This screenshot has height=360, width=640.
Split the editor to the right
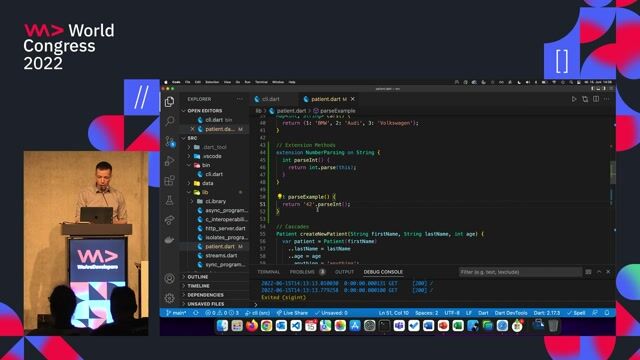(596, 99)
